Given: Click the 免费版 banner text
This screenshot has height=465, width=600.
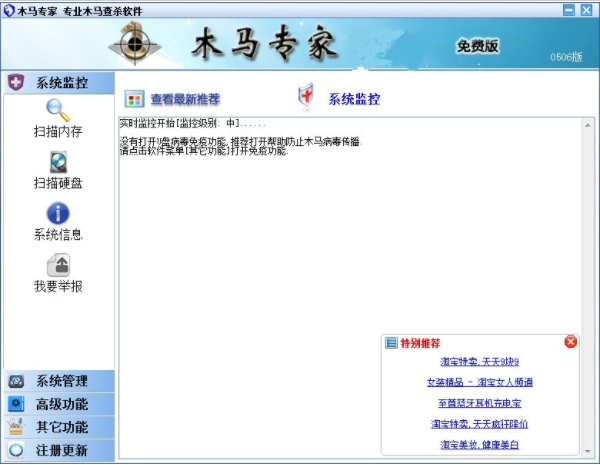Looking at the screenshot, I should [478, 46].
